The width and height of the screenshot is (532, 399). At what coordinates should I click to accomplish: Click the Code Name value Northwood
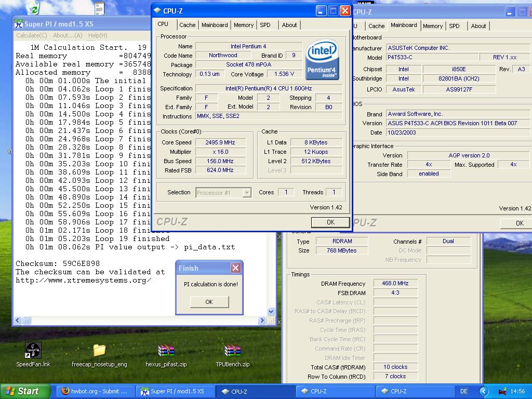click(223, 55)
